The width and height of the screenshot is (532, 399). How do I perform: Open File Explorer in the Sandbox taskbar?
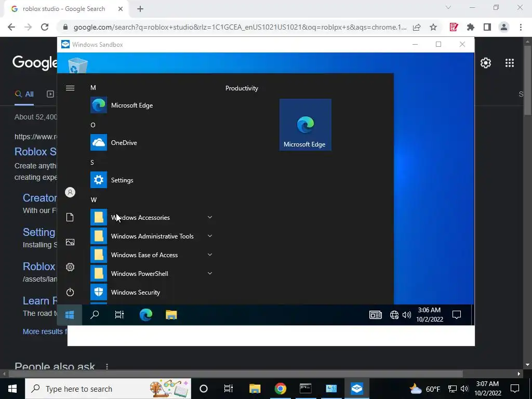pyautogui.click(x=171, y=315)
